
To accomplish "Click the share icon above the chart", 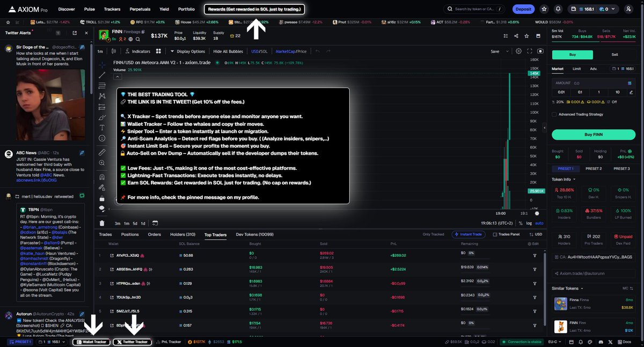I will pos(516,36).
